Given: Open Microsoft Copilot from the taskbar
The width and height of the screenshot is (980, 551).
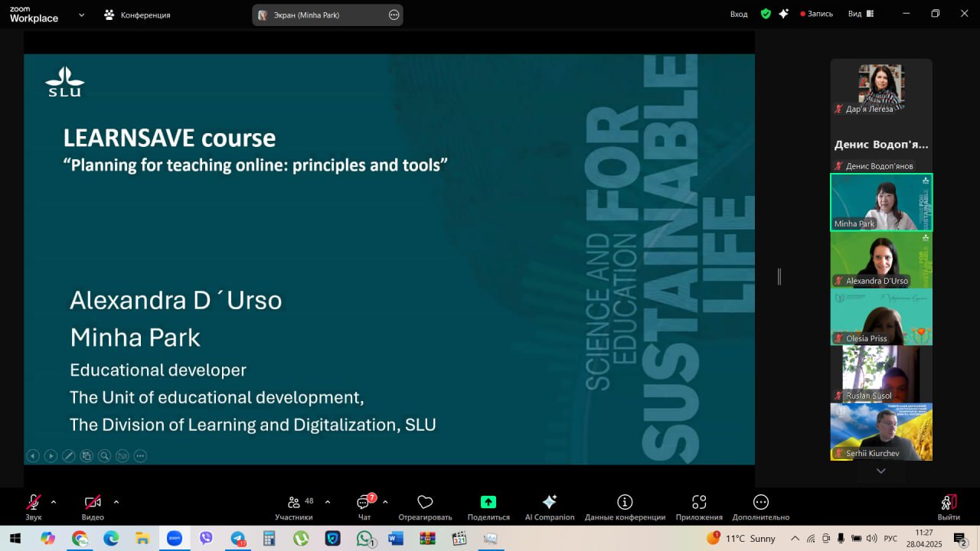Looking at the screenshot, I should click(48, 538).
